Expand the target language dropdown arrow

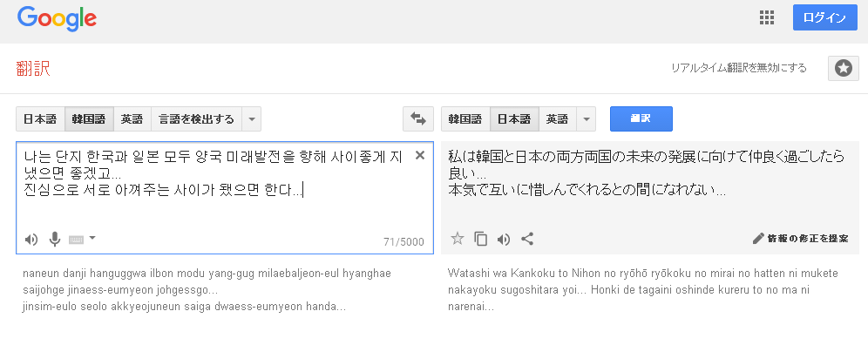[x=587, y=119]
